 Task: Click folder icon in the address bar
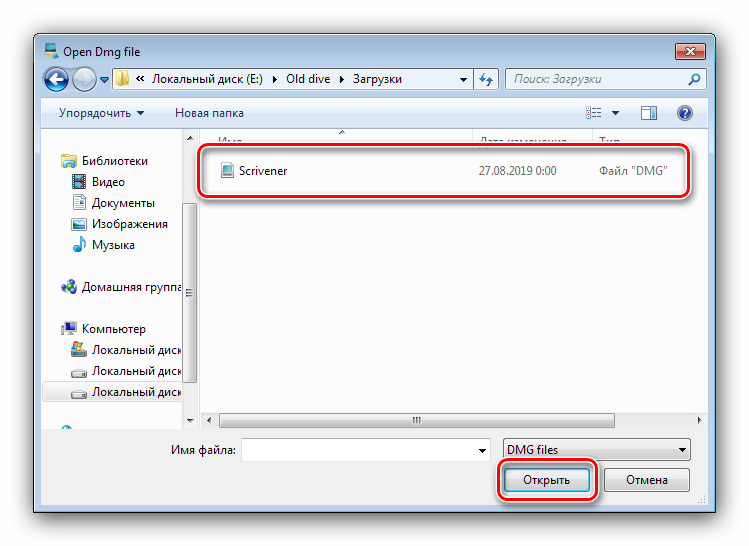123,79
